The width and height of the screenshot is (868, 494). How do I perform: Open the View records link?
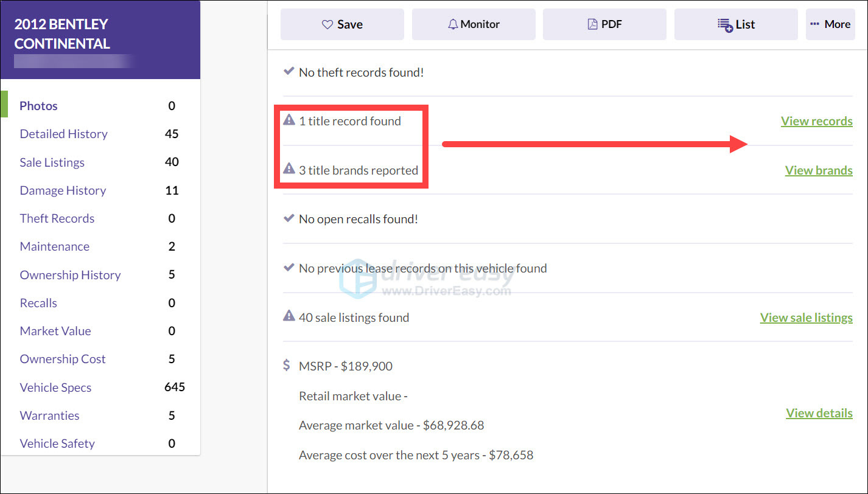(817, 121)
